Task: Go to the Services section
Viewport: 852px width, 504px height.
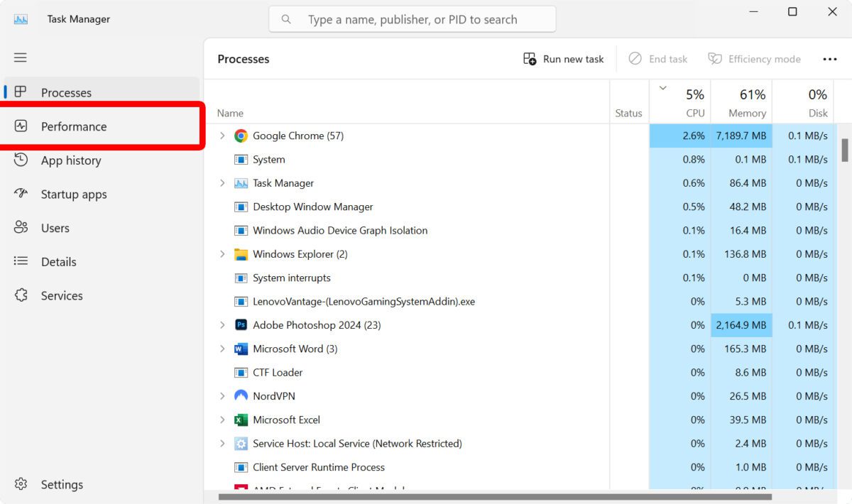Action: click(62, 296)
